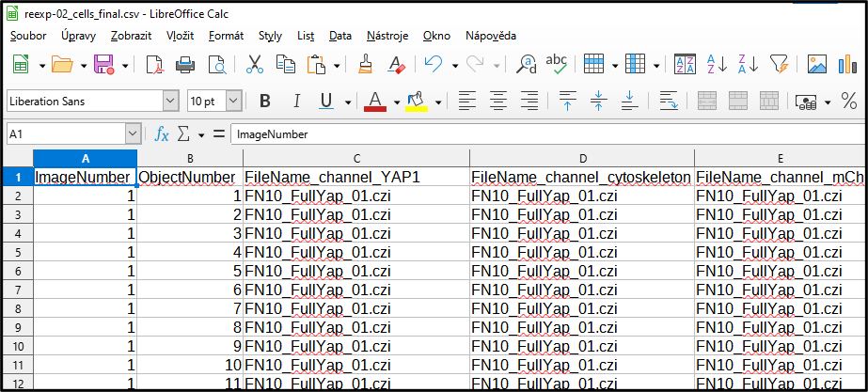Click the Paste clipboard icon
Screen dimensions: 868x392
[316, 65]
